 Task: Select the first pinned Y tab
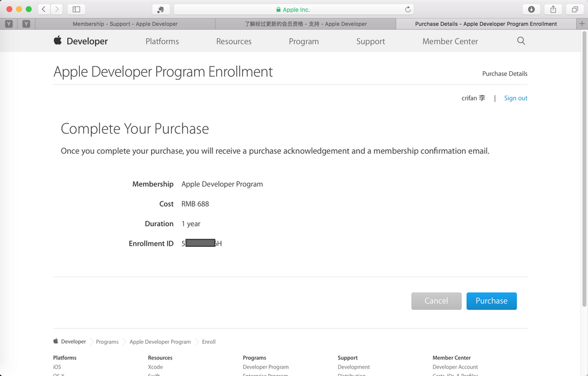click(9, 24)
